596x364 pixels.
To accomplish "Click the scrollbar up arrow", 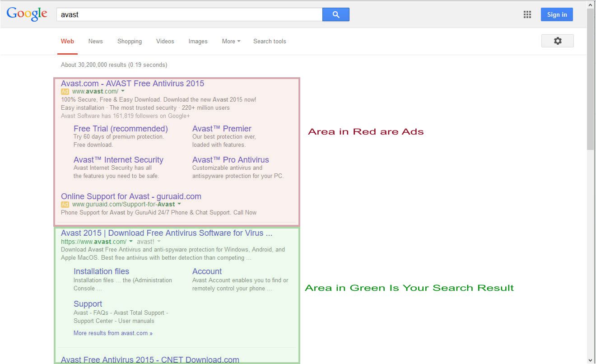I will pos(591,4).
